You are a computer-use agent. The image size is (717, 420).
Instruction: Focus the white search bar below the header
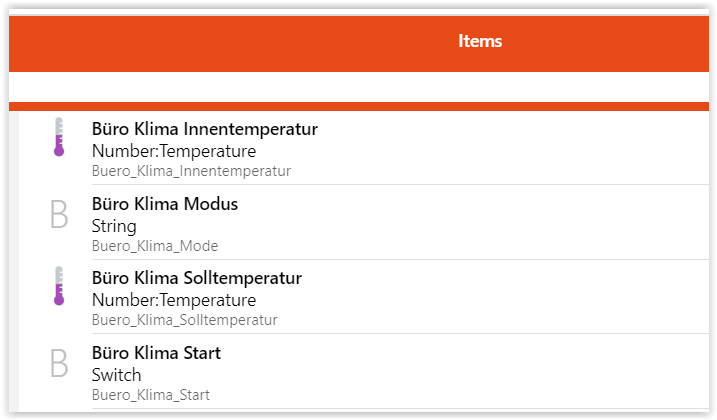358,87
